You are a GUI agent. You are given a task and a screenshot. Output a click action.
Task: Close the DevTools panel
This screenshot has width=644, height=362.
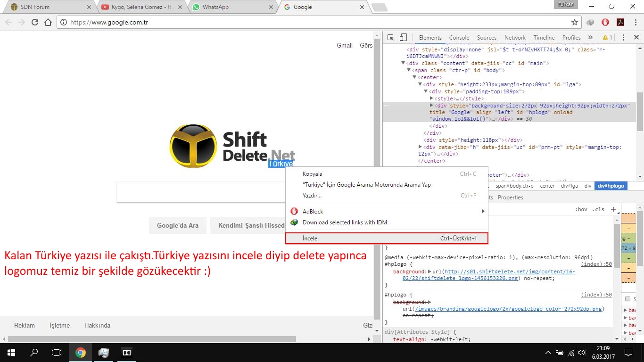pyautogui.click(x=636, y=37)
